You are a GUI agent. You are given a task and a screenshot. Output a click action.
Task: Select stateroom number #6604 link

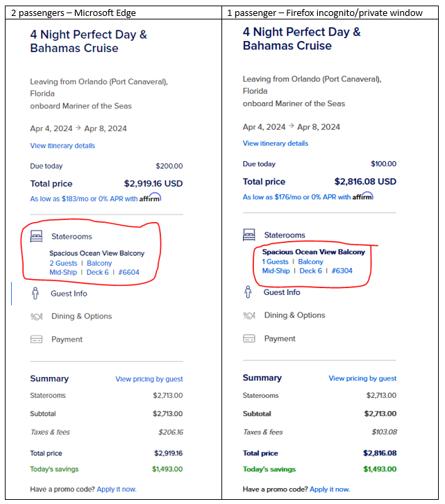129,272
